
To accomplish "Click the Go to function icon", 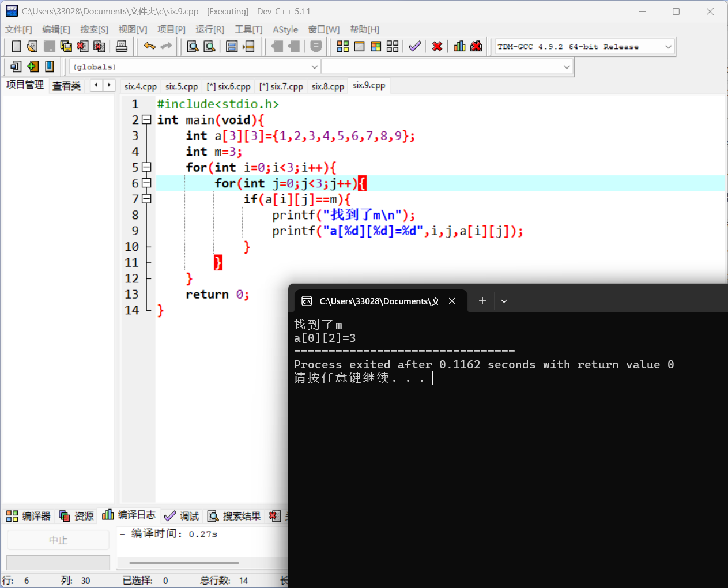I will click(x=232, y=46).
